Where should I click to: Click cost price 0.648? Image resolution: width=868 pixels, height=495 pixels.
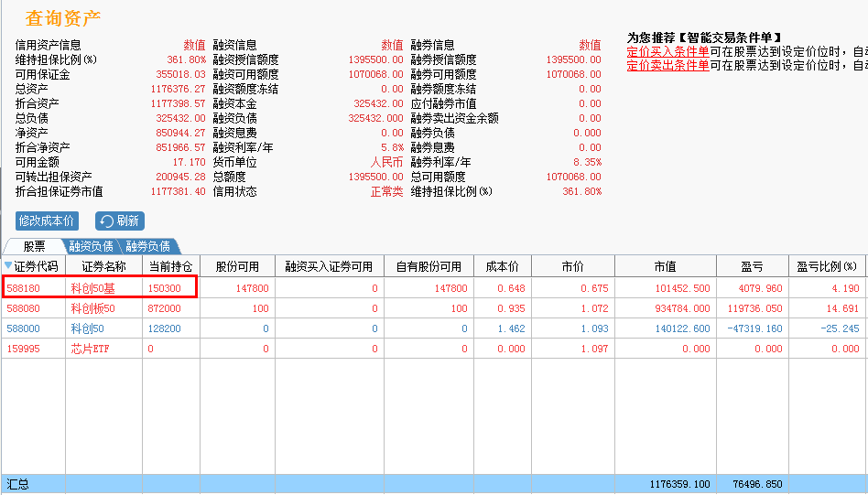[x=512, y=288]
